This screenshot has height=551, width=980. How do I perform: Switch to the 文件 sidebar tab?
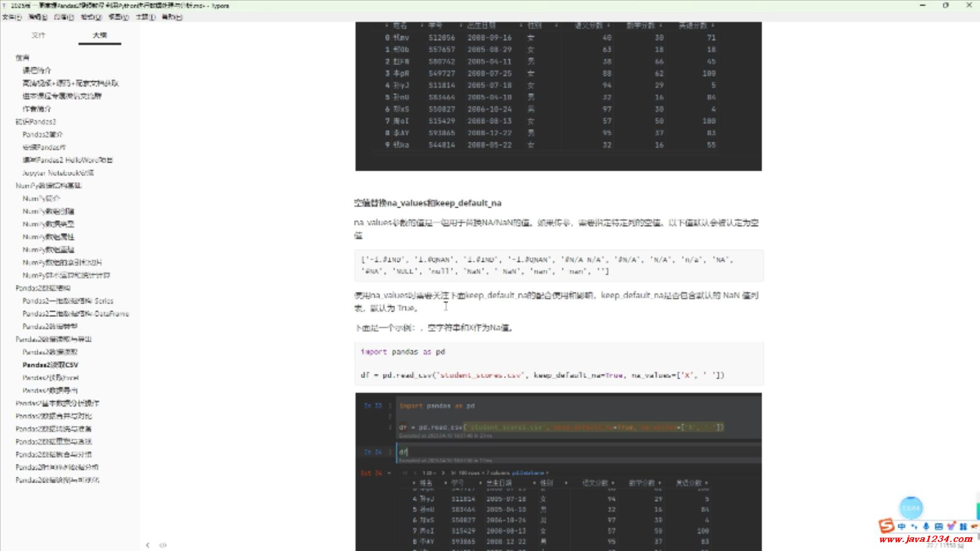pos(38,35)
